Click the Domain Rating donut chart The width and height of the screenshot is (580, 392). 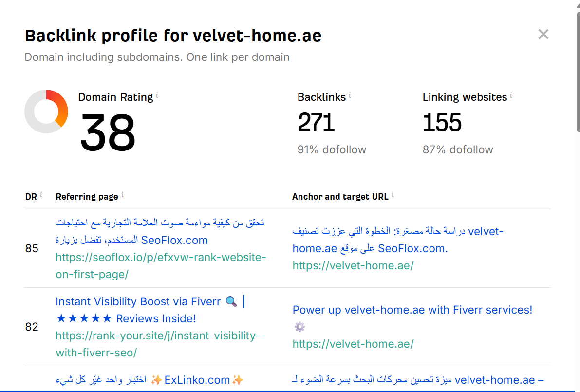click(x=46, y=112)
